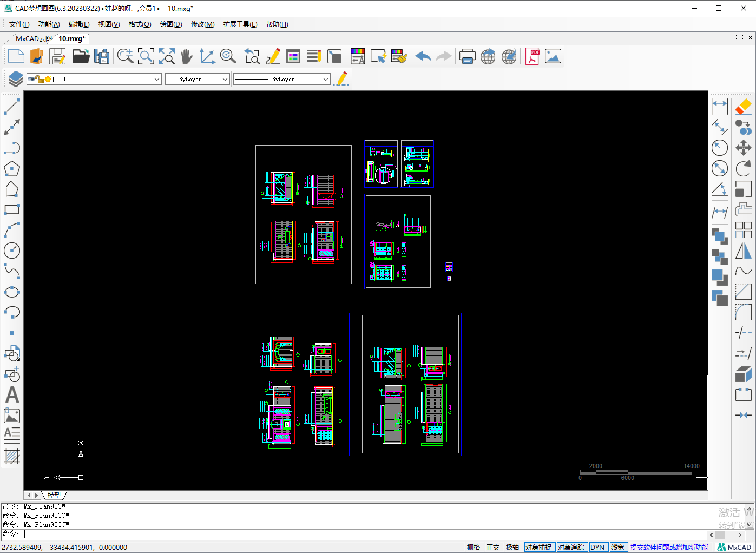Toggle the 正交 ortho mode
Viewport: 756px width, 553px height.
pos(493,547)
